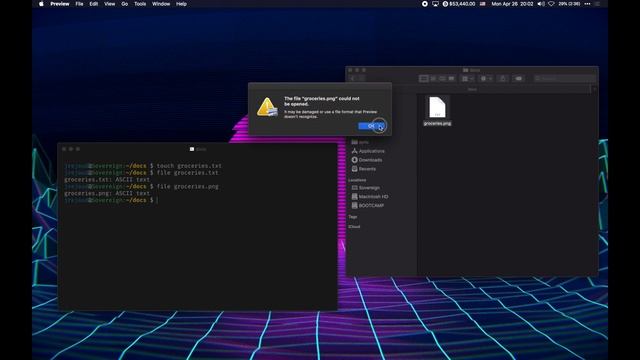Screen dimensions: 640x360
Task: Click 'groceries.png: ASCII text' output in Terminal
Action: [107, 193]
